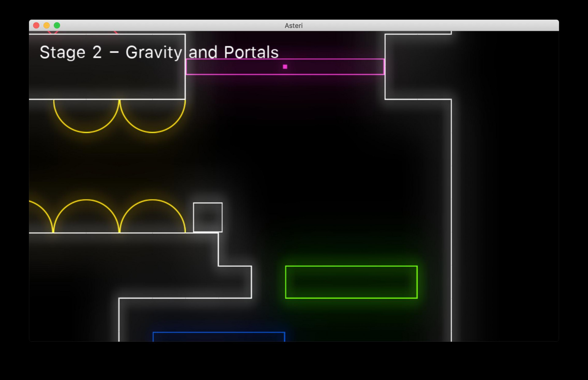Click the small white square box

[208, 217]
